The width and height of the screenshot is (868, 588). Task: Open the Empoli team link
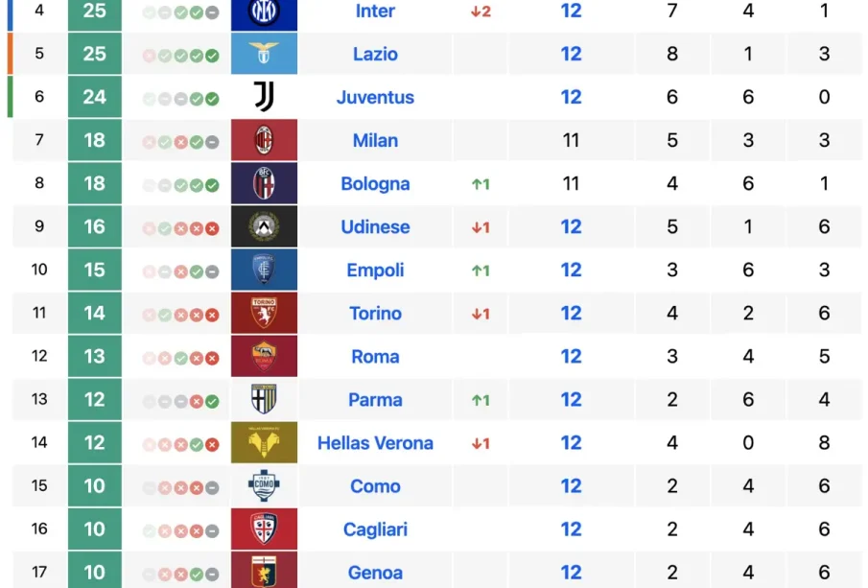tap(375, 270)
